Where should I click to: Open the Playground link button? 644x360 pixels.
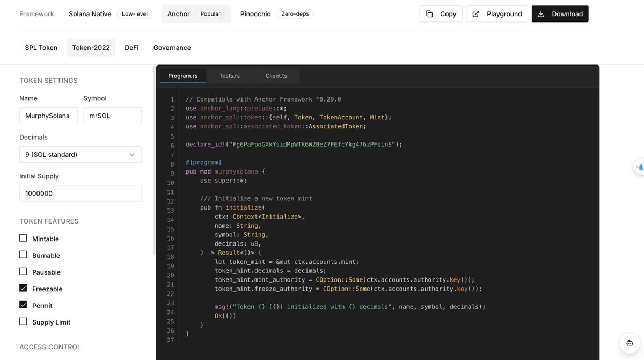497,14
